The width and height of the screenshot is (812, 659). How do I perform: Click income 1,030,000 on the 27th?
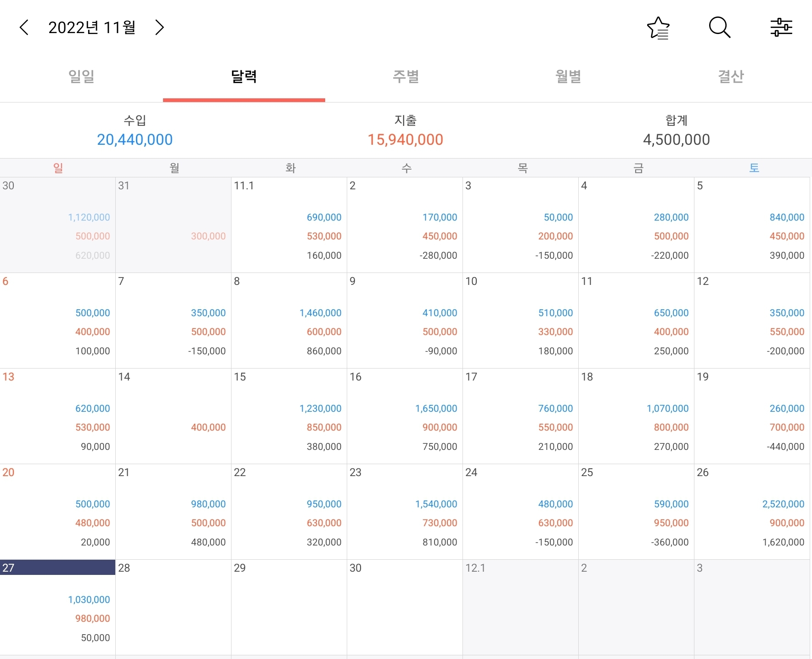click(x=89, y=600)
